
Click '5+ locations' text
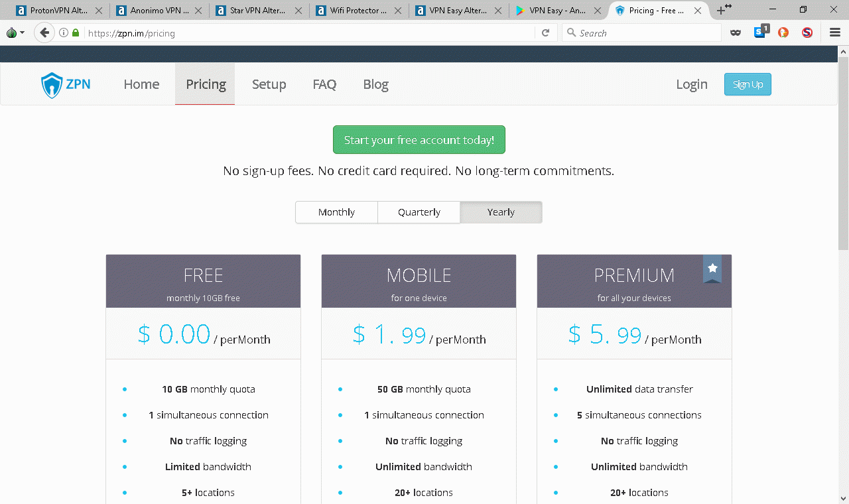(208, 493)
